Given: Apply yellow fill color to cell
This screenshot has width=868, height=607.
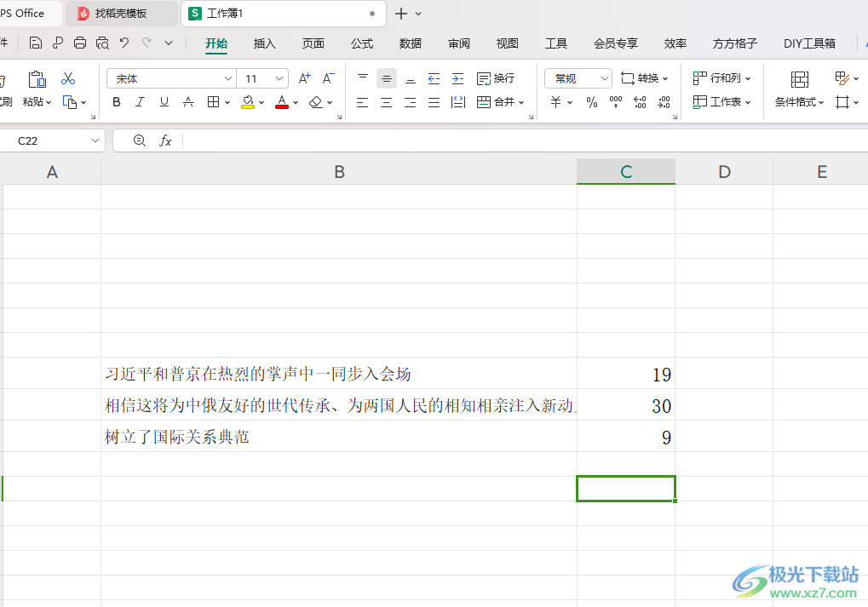Looking at the screenshot, I should click(x=248, y=102).
